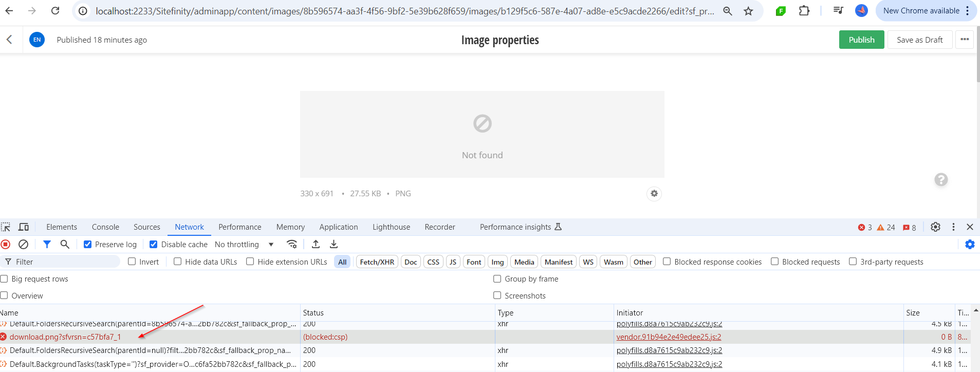
Task: Click the network Filter text field
Action: point(61,262)
